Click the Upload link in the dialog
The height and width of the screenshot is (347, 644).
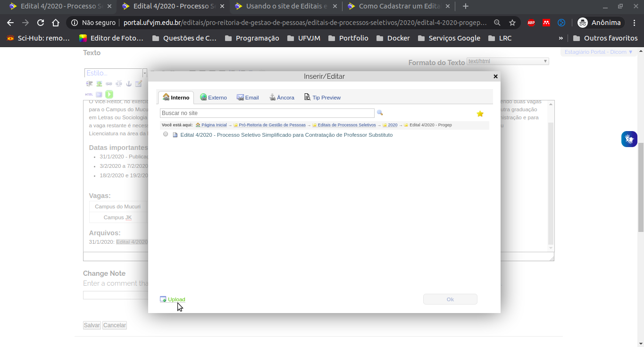coord(176,299)
